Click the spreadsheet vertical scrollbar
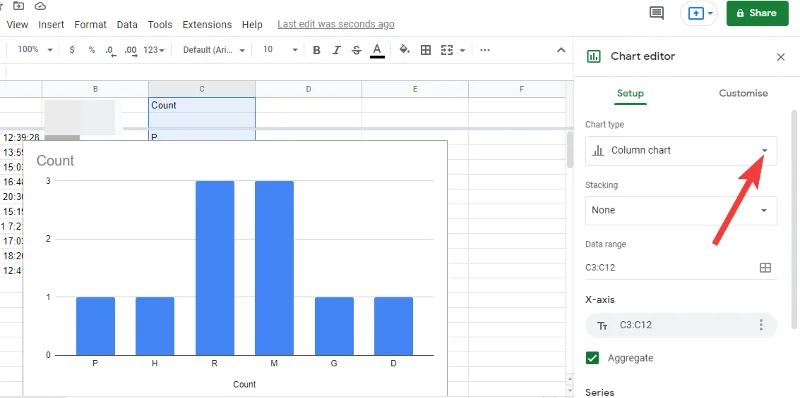This screenshot has width=800, height=398. tap(569, 150)
